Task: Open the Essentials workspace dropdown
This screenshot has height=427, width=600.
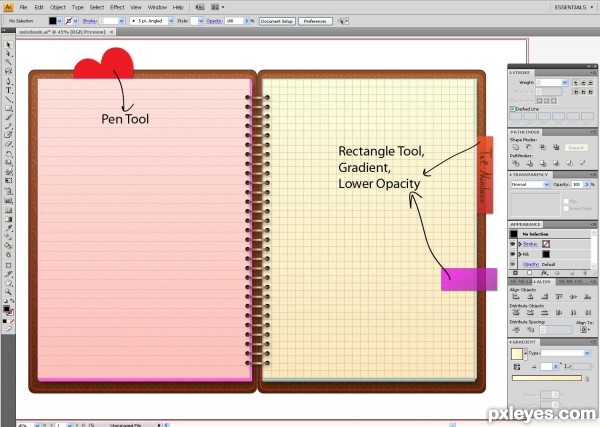Action: [x=574, y=7]
